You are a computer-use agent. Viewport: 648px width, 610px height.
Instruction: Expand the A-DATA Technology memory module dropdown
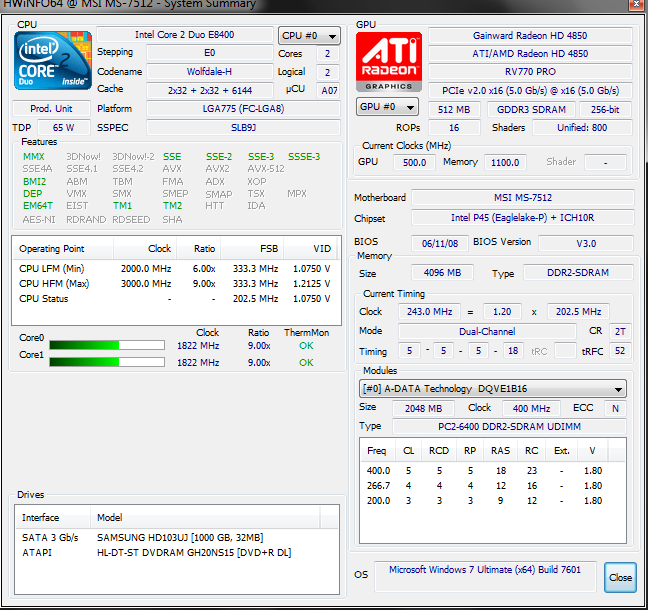pyautogui.click(x=493, y=389)
